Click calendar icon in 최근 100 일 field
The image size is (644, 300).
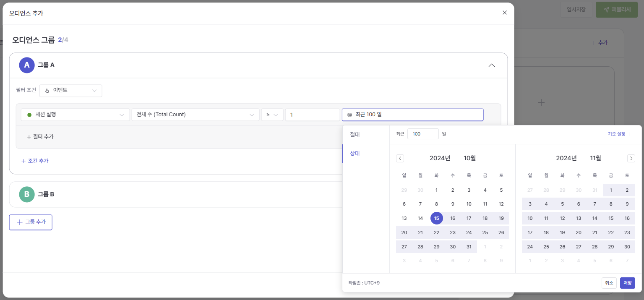point(349,115)
